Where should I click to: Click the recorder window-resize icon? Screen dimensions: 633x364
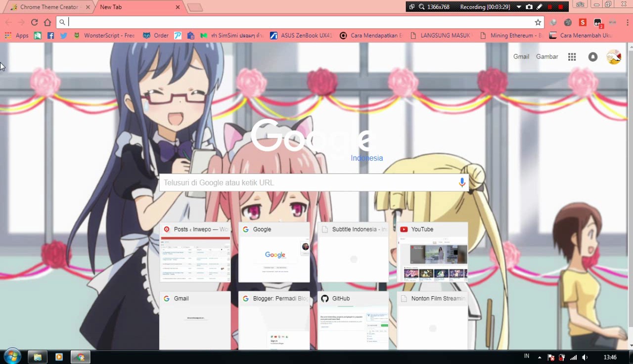pos(411,7)
